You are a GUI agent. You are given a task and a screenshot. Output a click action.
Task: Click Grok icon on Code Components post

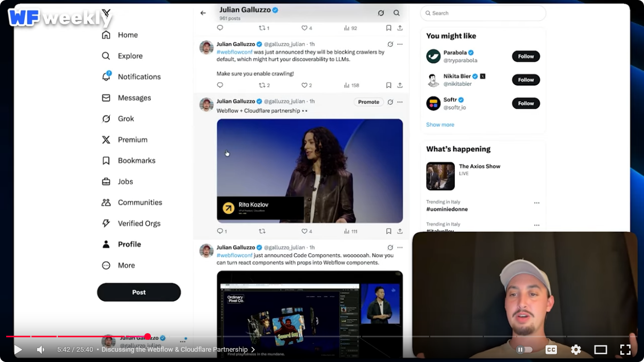click(x=390, y=248)
